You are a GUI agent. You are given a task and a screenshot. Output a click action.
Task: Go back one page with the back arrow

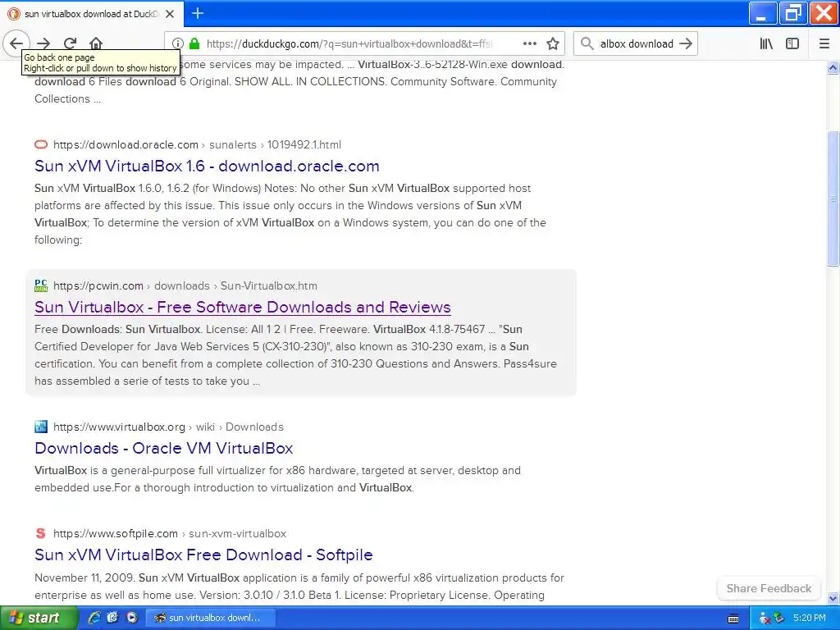pos(16,43)
